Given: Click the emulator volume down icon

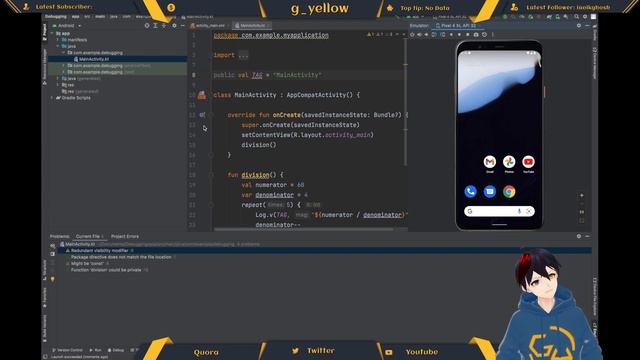Looking at the screenshot, I should (426, 35).
